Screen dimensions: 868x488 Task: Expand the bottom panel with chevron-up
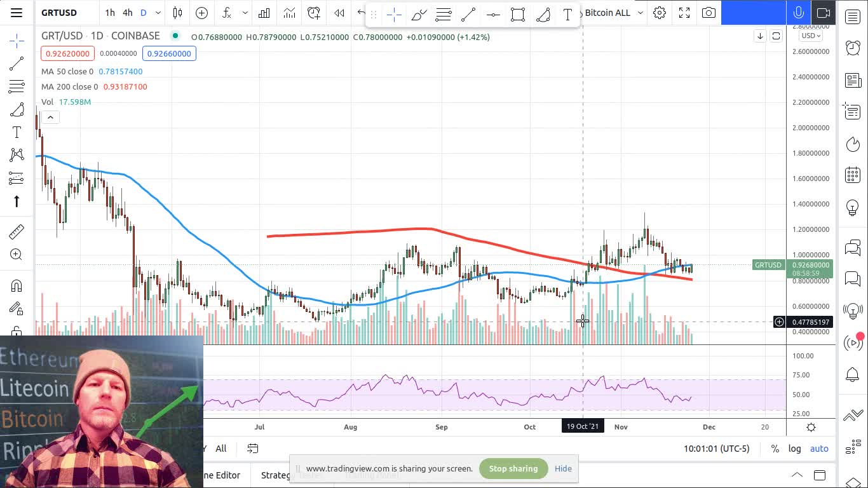tap(796, 475)
